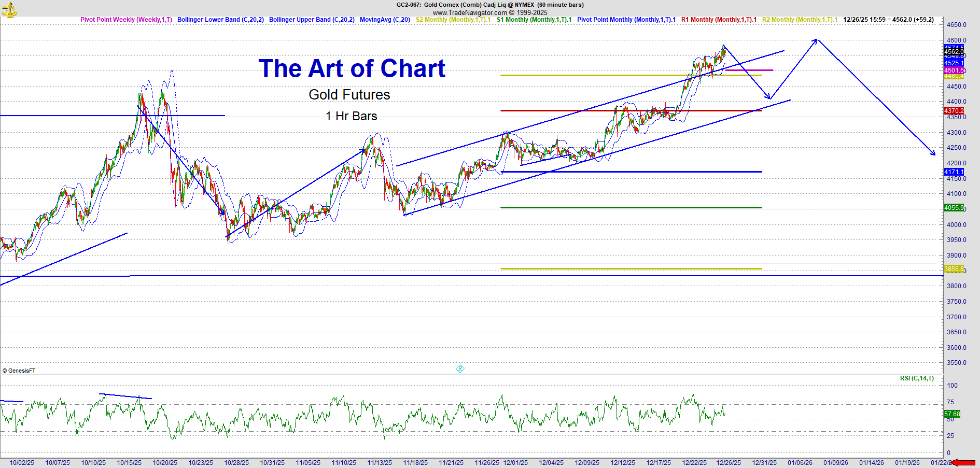Click the R1 Monthly indicator label
This screenshot has width=980, height=468.
719,20
